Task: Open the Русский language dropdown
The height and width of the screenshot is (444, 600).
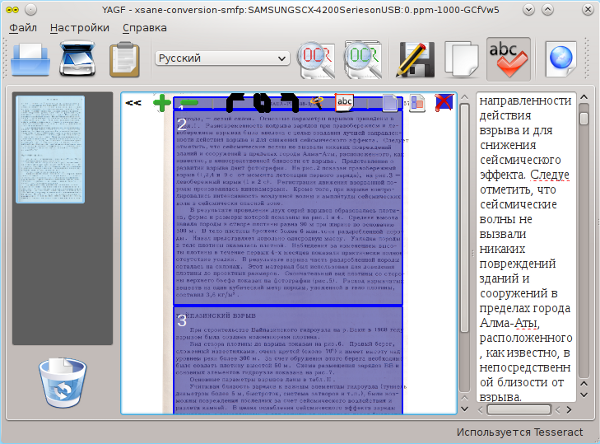Action: [223, 58]
